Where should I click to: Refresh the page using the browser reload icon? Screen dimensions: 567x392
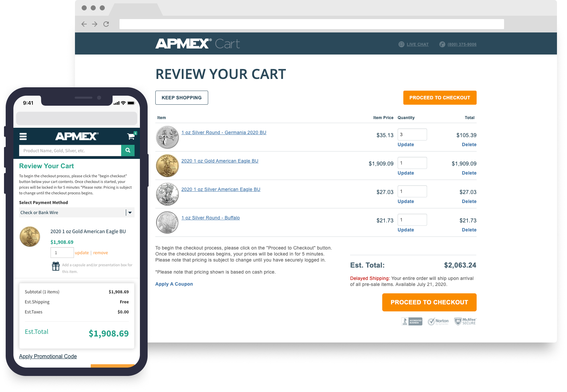(x=106, y=24)
